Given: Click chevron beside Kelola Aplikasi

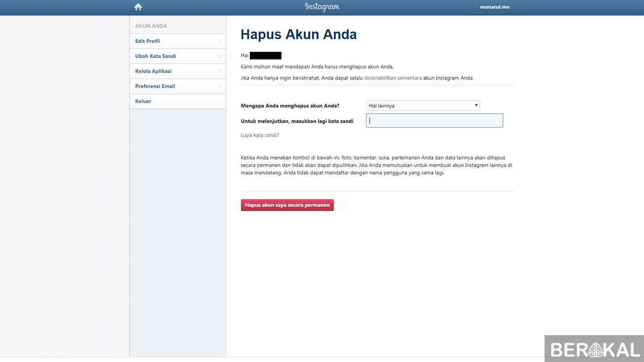Looking at the screenshot, I should point(219,72).
